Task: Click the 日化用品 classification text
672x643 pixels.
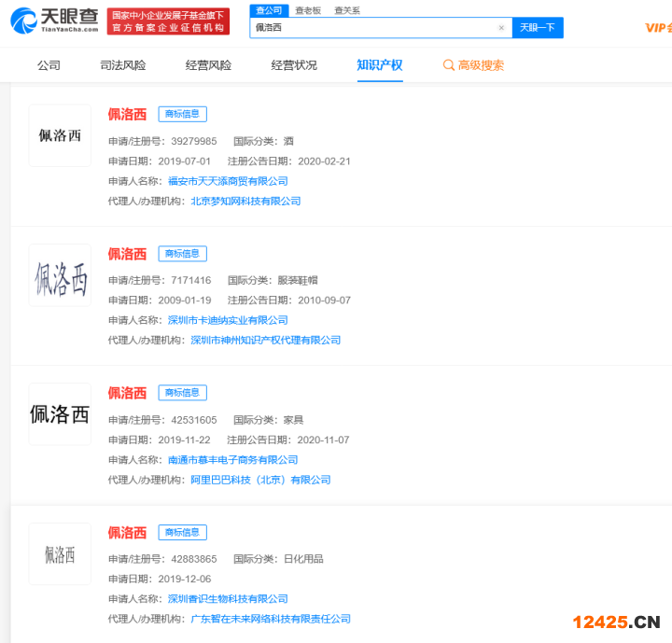Action: pos(303,559)
